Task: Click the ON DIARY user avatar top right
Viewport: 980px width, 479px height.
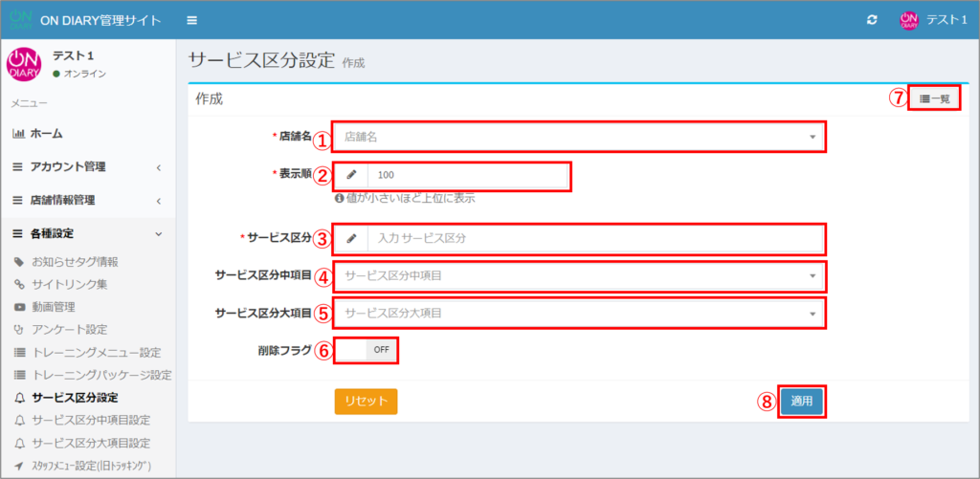Action: (908, 20)
